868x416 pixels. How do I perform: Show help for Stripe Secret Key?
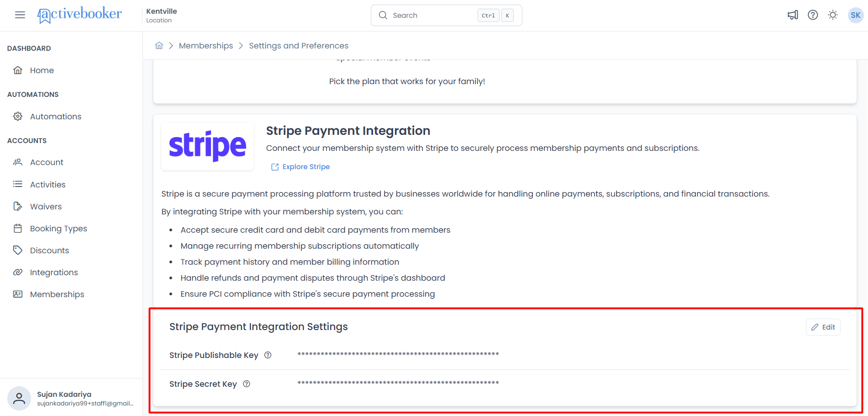247,384
